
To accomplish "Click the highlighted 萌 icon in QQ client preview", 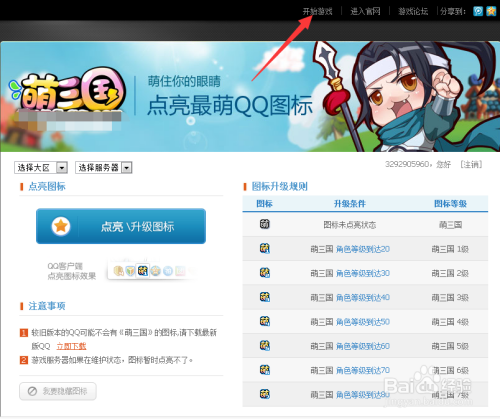I will point(143,270).
